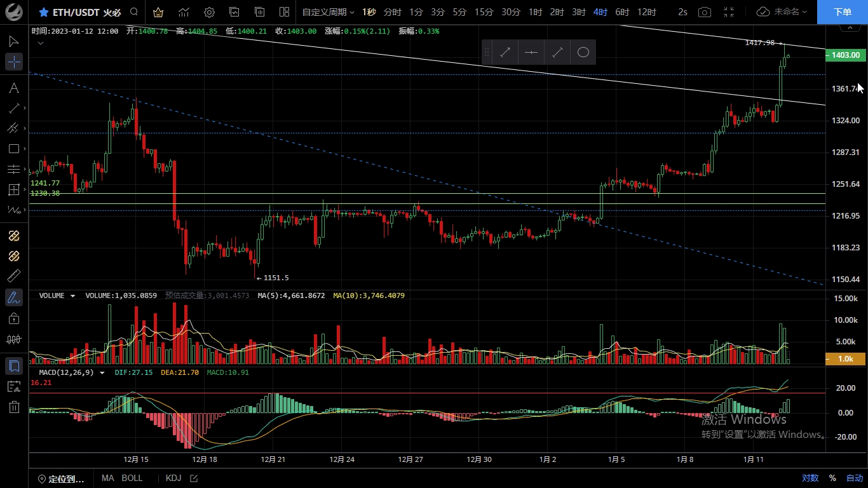Click the search icon beside ETH/USDT
868x488 pixels.
tap(134, 12)
